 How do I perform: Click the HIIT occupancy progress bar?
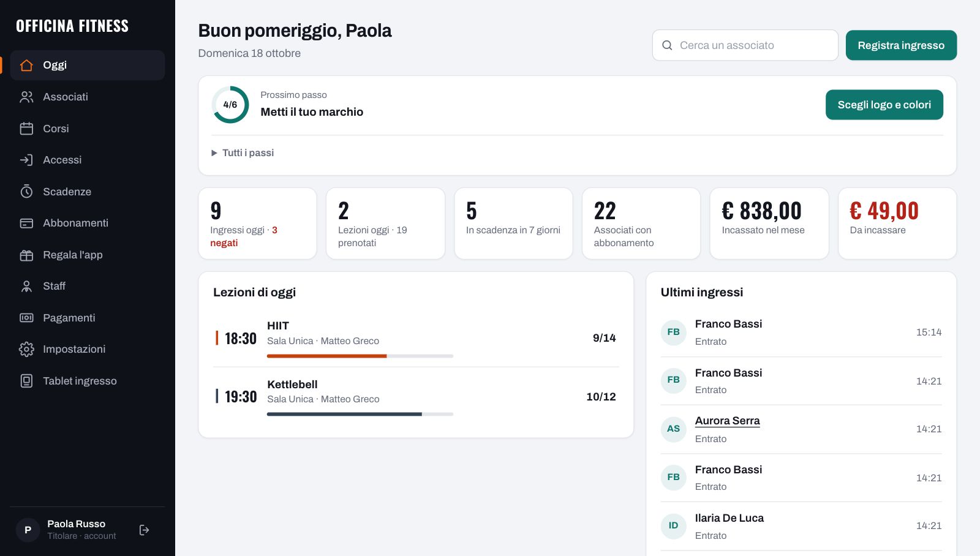tap(360, 356)
